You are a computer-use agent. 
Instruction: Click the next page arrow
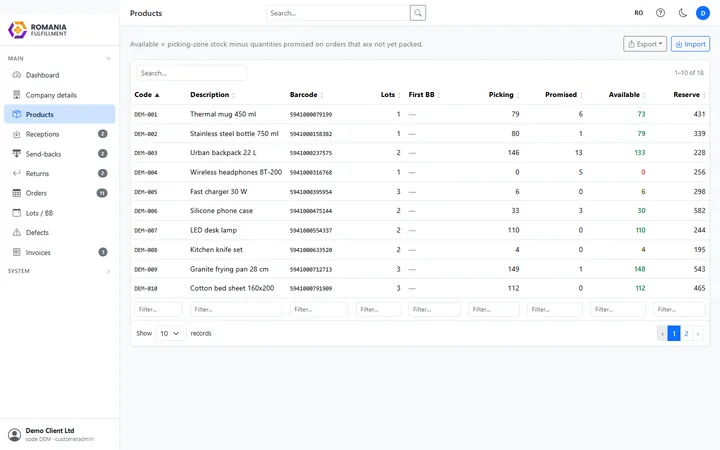click(x=698, y=333)
